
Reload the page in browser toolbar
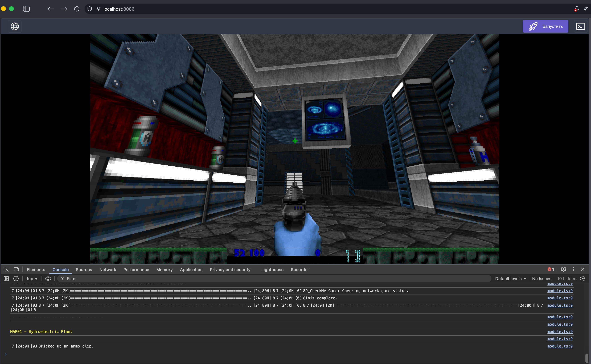tap(77, 9)
